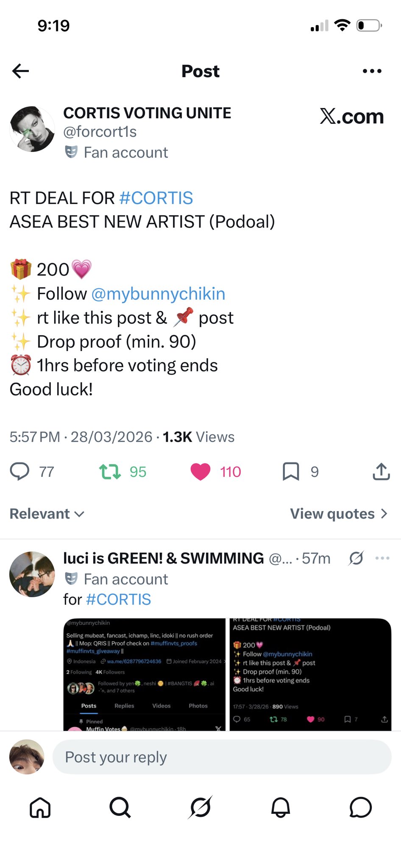Open View quotes chevron link
This screenshot has width=401, height=868.
(x=339, y=514)
